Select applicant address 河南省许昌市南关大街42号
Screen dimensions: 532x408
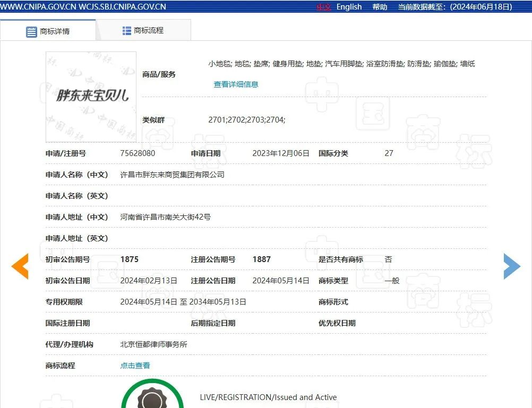165,217
